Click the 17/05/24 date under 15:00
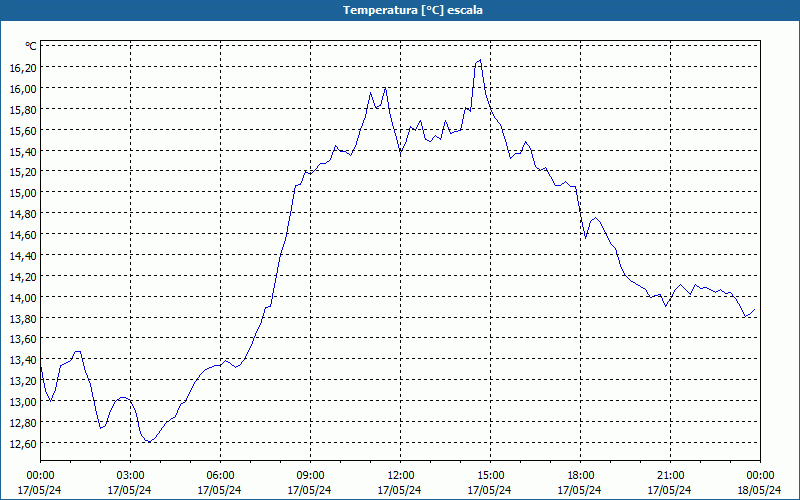This screenshot has width=800, height=500. coord(490,490)
